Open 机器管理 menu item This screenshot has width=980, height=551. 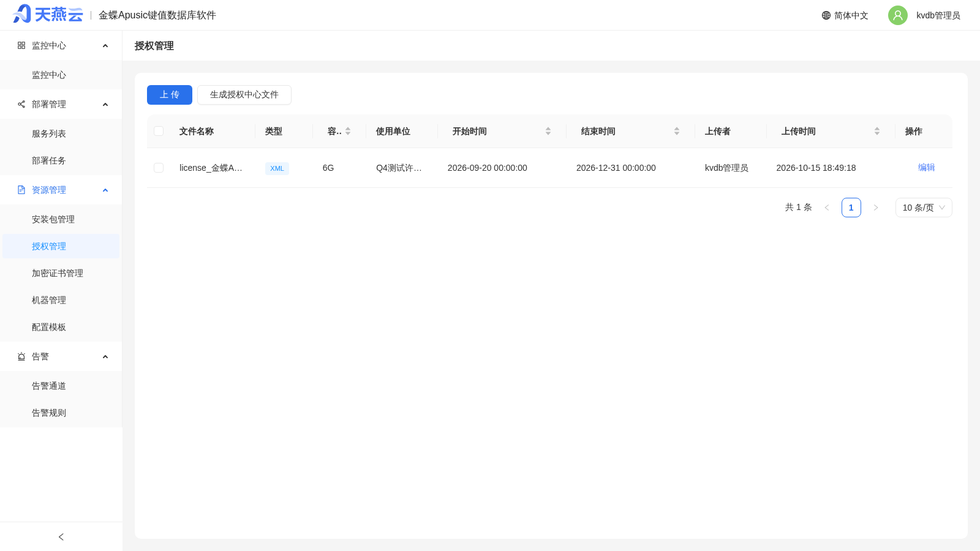point(61,300)
